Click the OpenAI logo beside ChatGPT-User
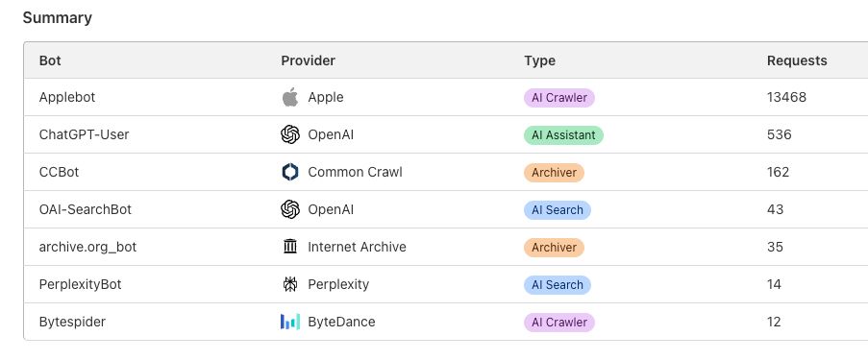This screenshot has width=868, height=360. click(290, 134)
